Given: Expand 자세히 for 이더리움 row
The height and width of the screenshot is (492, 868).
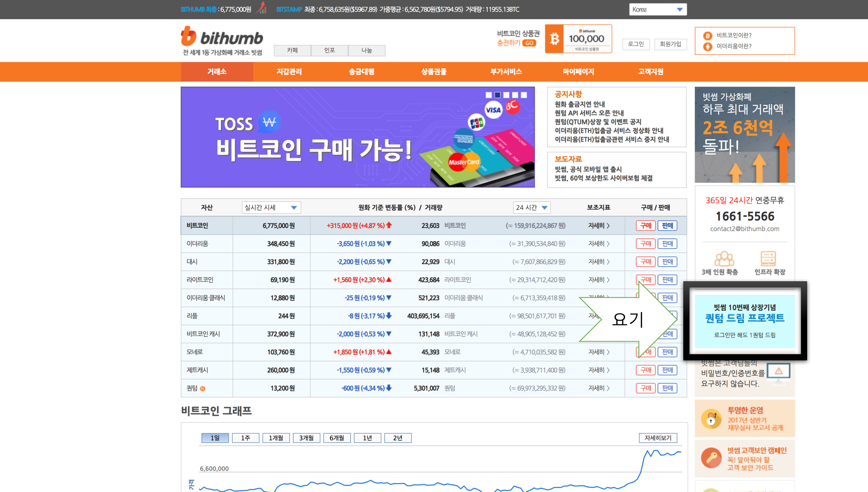Looking at the screenshot, I should [x=599, y=244].
